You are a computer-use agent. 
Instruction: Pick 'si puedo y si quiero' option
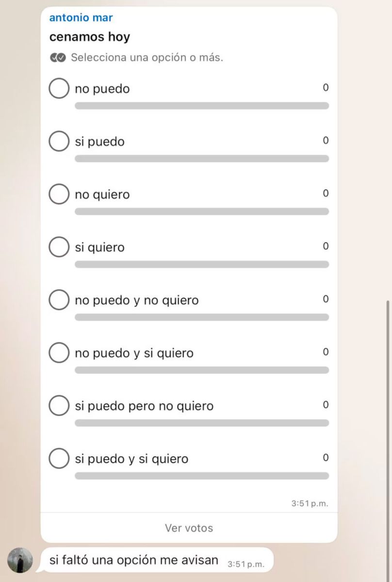59,459
